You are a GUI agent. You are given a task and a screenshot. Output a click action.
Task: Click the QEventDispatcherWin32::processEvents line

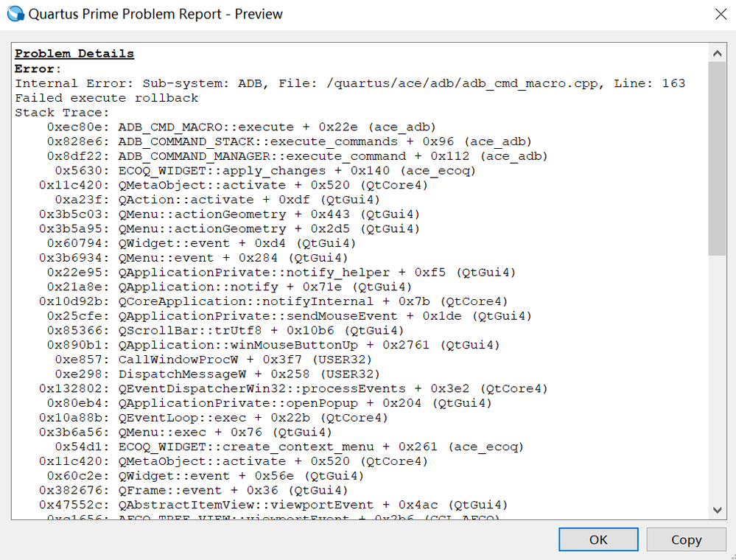(x=293, y=389)
